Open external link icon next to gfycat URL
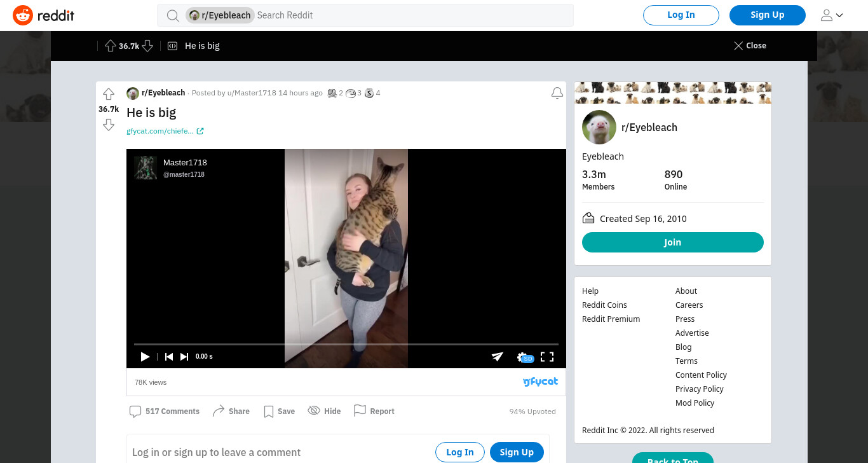 [200, 131]
